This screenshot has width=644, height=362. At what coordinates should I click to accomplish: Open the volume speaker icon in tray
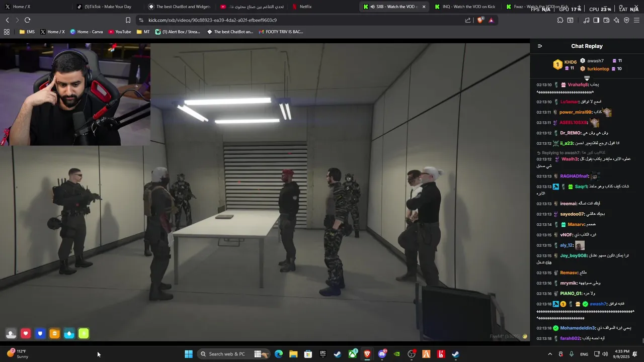tap(605, 354)
